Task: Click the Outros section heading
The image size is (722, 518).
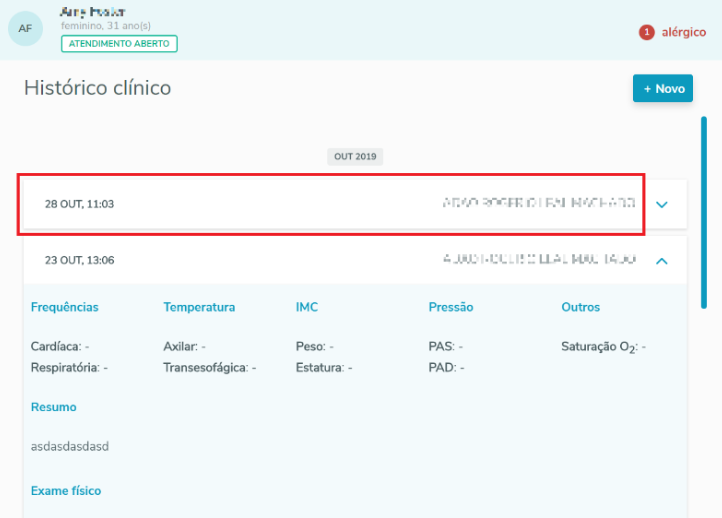Action: [x=580, y=307]
